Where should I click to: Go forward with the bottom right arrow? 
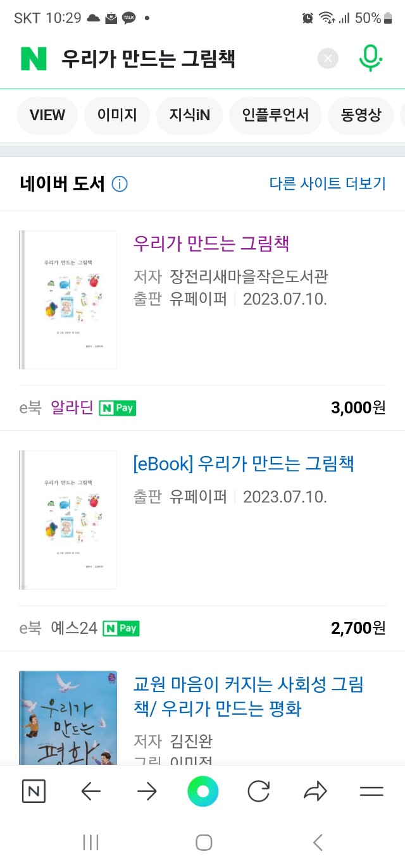click(x=147, y=791)
